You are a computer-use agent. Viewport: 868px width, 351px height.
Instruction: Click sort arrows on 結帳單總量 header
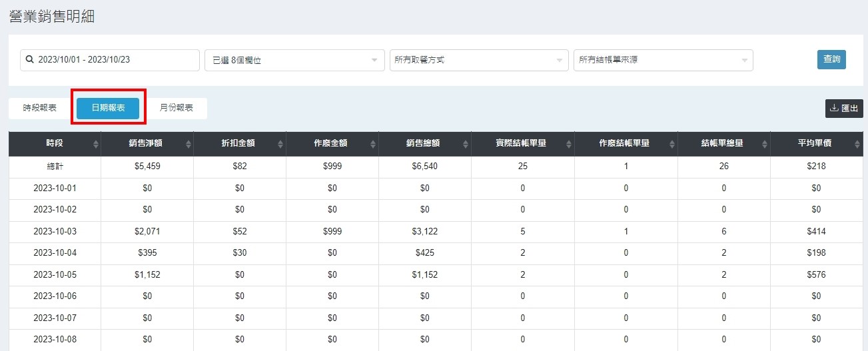pyautogui.click(x=764, y=144)
